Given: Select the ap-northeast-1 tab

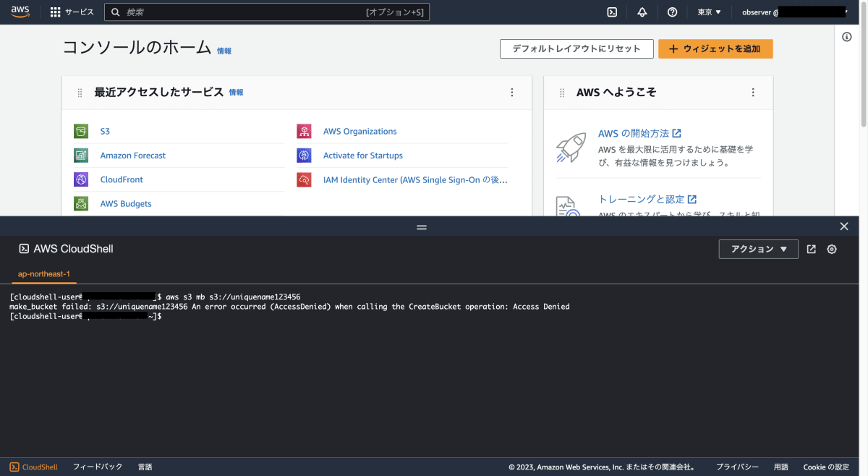Looking at the screenshot, I should (44, 275).
